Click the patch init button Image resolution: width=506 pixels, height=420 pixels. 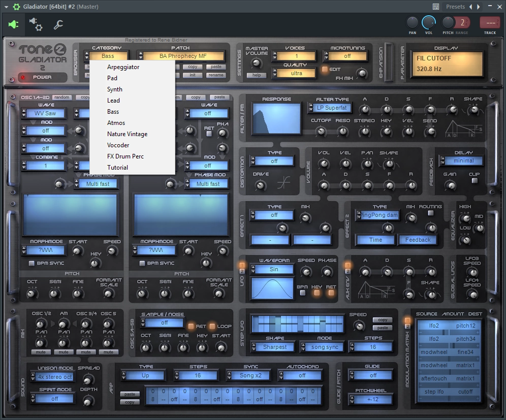click(x=193, y=75)
